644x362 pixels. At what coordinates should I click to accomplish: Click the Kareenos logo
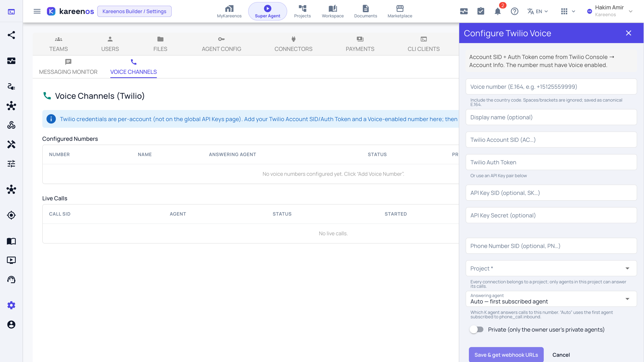click(x=70, y=11)
